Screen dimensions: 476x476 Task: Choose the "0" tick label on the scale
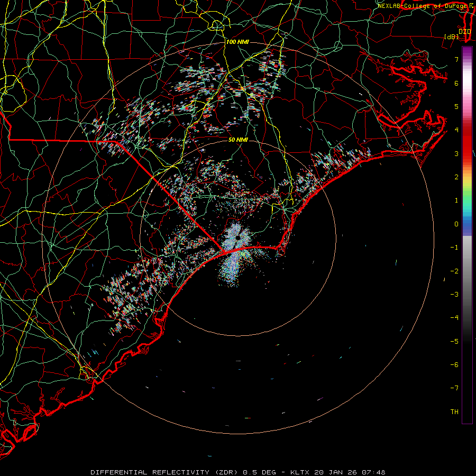click(x=456, y=224)
